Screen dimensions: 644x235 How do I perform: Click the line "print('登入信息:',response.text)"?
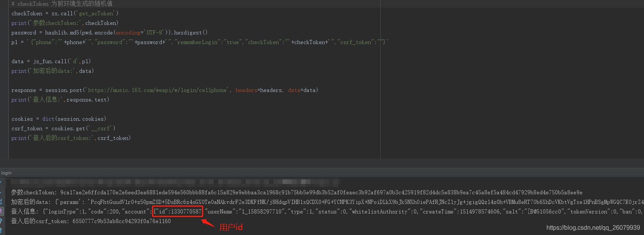click(x=60, y=100)
